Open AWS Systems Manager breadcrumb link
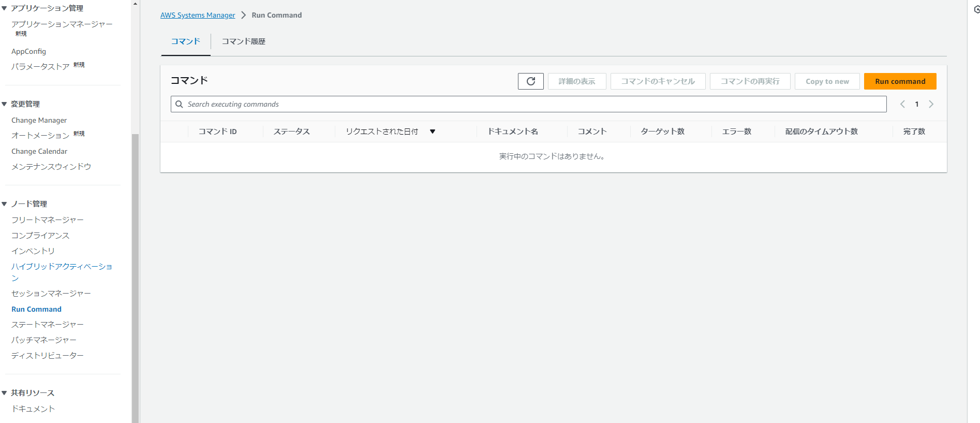Image resolution: width=980 pixels, height=423 pixels. coord(198,15)
